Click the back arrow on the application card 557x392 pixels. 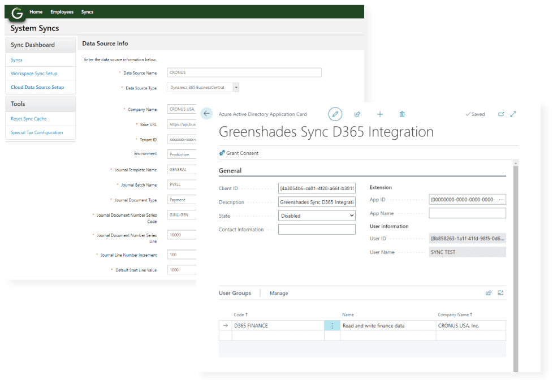[x=207, y=114]
